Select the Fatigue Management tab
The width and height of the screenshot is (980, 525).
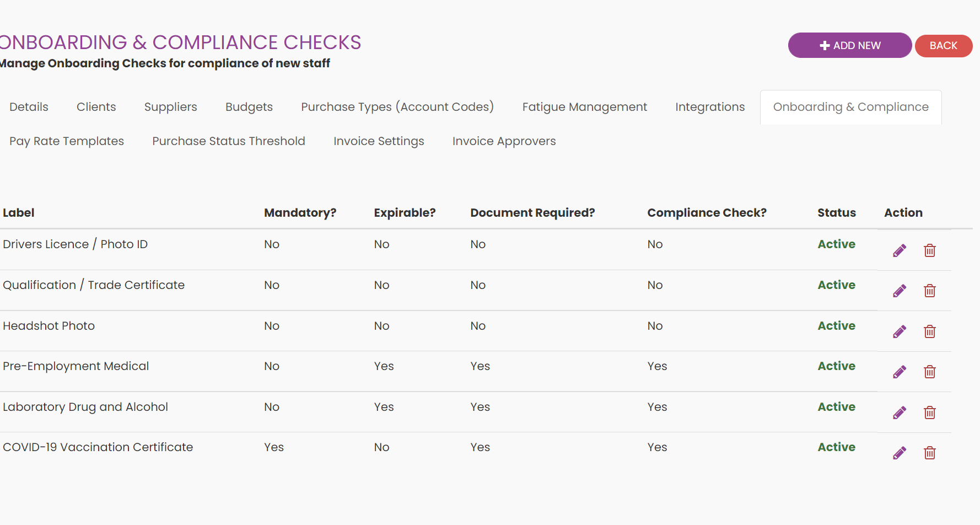[585, 107]
